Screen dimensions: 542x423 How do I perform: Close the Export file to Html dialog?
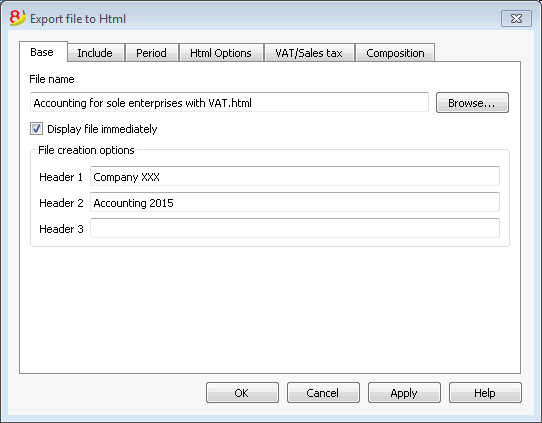pyautogui.click(x=516, y=18)
